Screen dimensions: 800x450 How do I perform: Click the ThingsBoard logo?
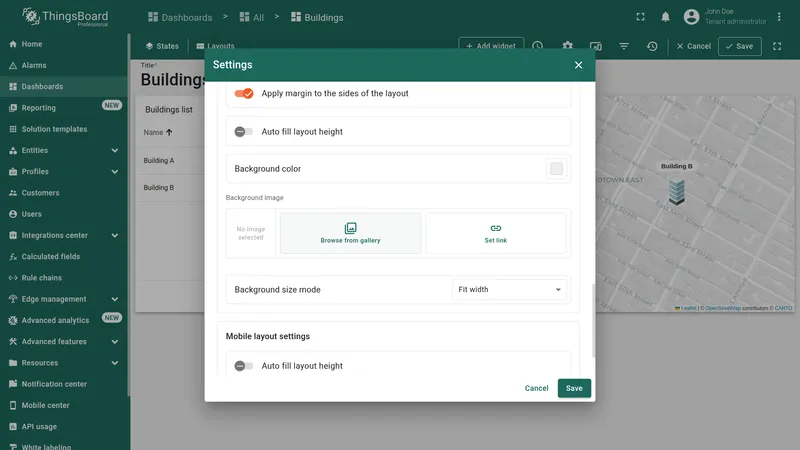(65, 17)
